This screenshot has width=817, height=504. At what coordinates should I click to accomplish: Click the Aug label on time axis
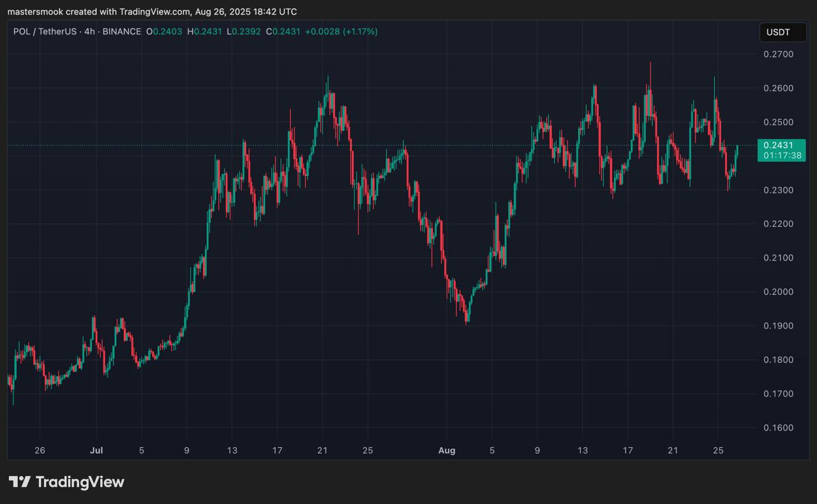click(447, 450)
